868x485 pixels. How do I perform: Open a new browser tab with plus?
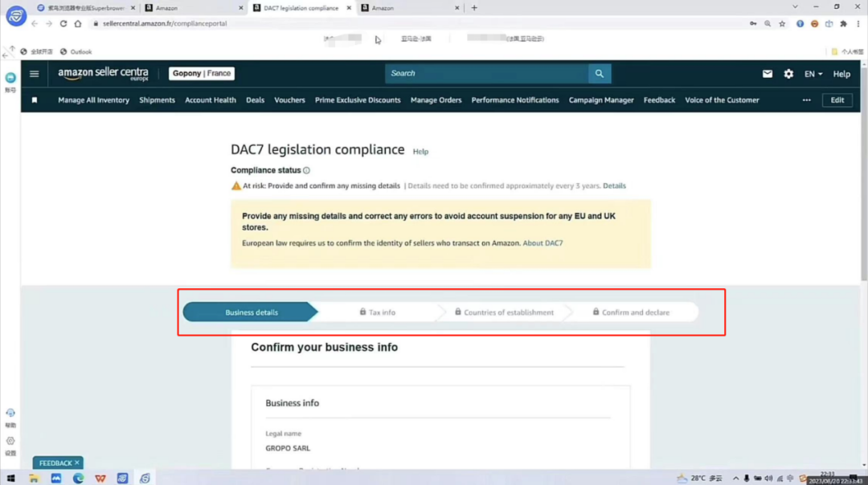[474, 8]
